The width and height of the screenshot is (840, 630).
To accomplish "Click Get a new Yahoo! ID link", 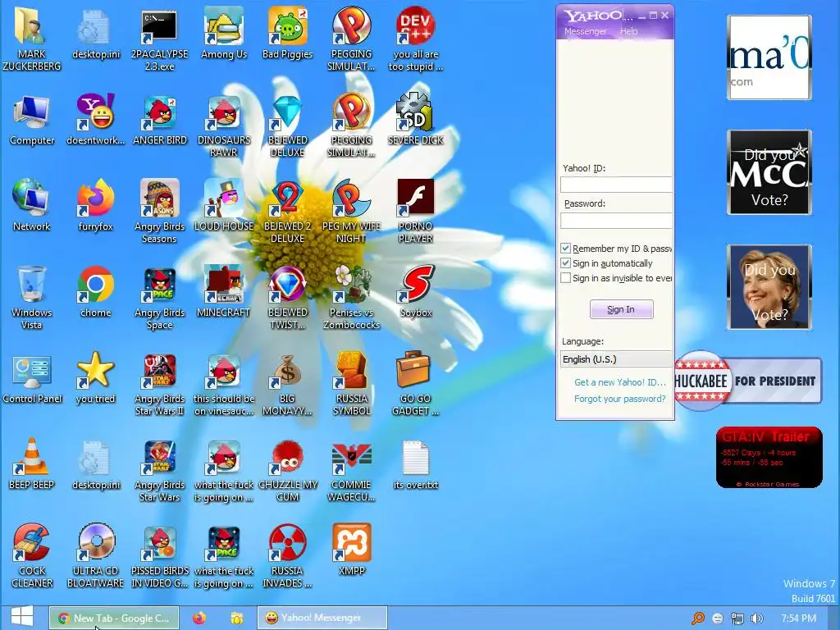I will (620, 382).
